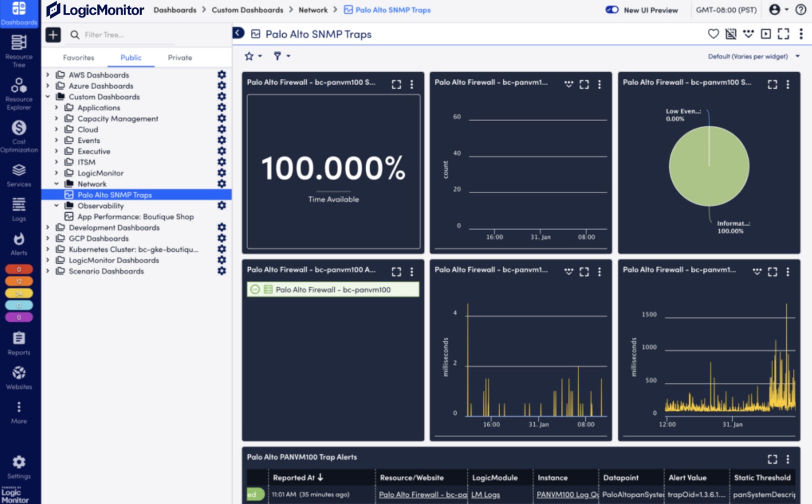Toggle New UI Preview switch
The width and height of the screenshot is (812, 504).
tap(612, 10)
